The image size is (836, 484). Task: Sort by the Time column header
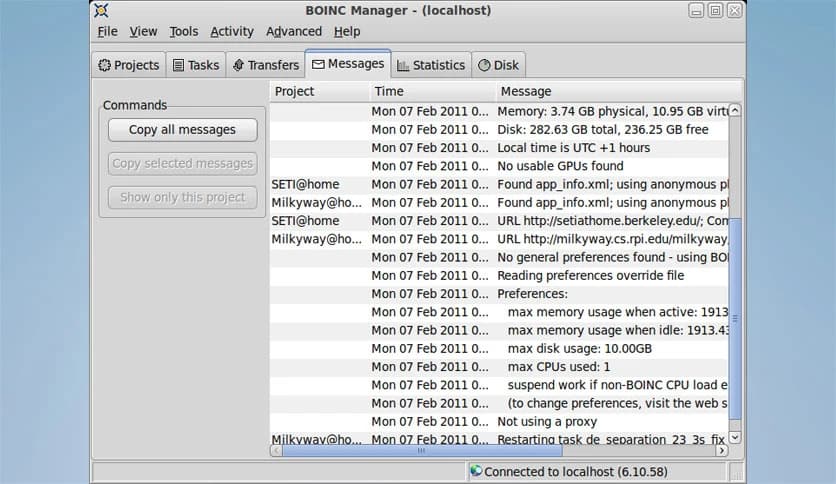point(432,92)
